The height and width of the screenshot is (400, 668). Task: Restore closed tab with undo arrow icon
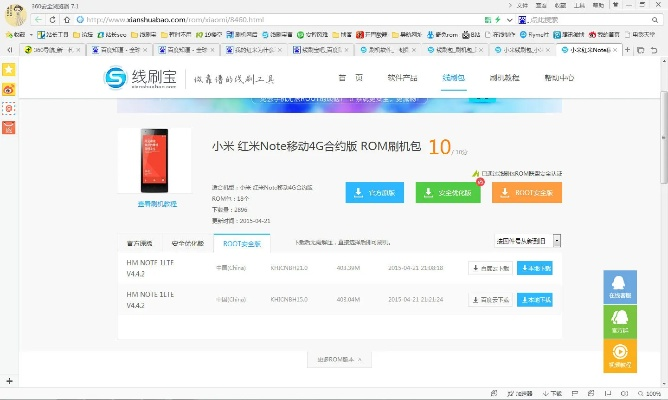654,50
